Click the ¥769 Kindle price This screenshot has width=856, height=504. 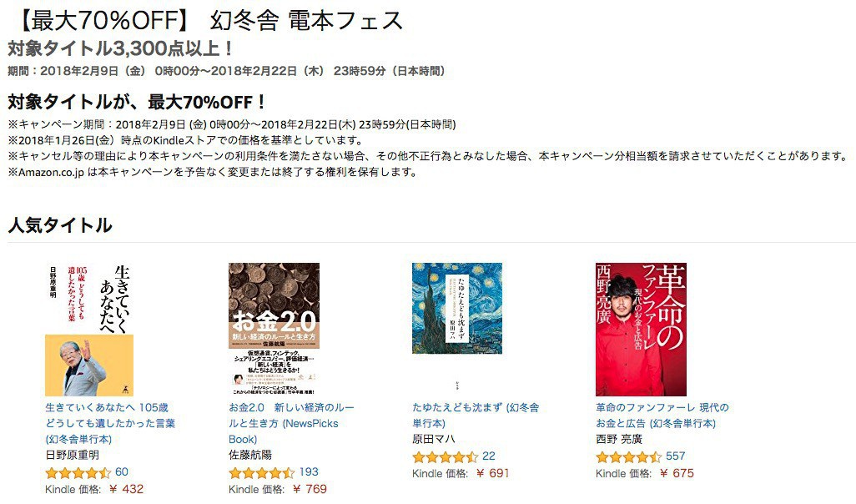[x=310, y=489]
